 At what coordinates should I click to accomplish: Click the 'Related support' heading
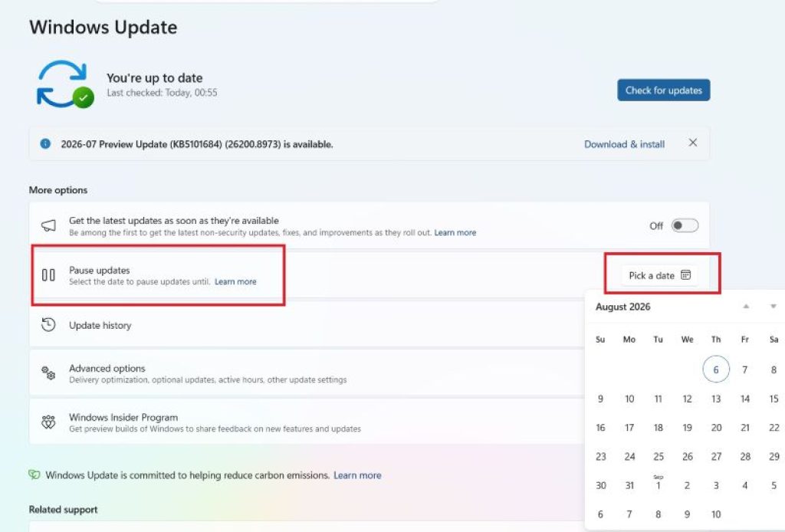point(63,510)
